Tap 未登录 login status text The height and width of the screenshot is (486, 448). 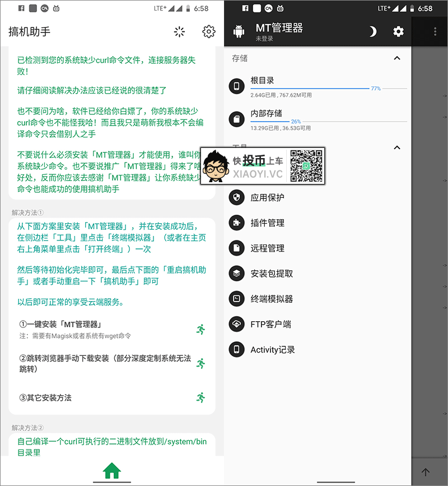[264, 39]
